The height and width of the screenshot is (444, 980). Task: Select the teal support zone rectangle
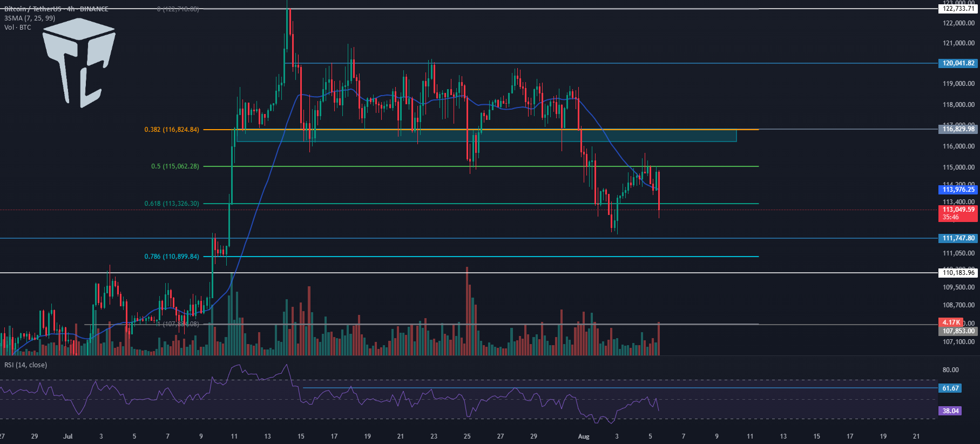tap(486, 136)
